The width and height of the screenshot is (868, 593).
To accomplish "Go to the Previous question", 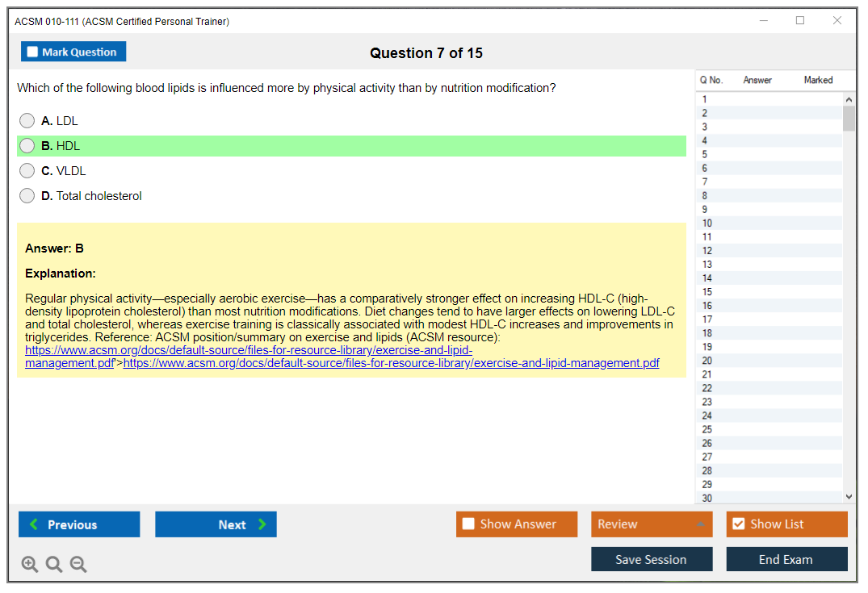I will pos(78,524).
